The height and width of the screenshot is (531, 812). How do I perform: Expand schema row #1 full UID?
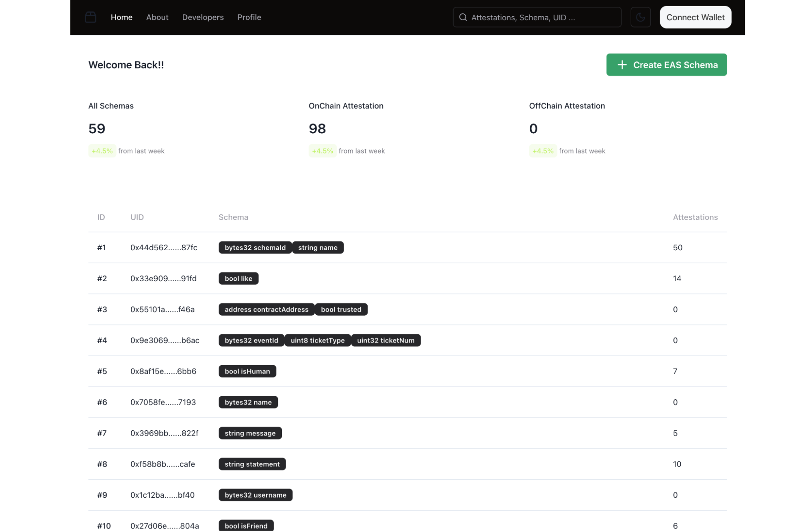coord(163,247)
